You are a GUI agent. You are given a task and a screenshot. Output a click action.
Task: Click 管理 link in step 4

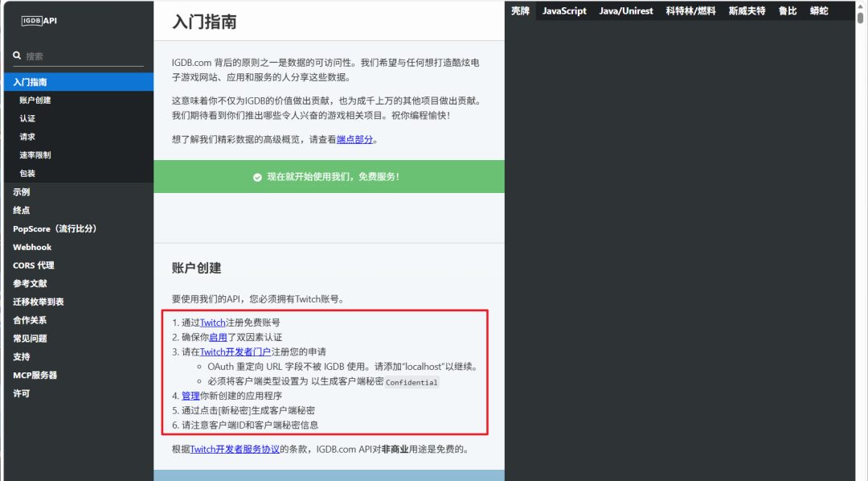190,396
